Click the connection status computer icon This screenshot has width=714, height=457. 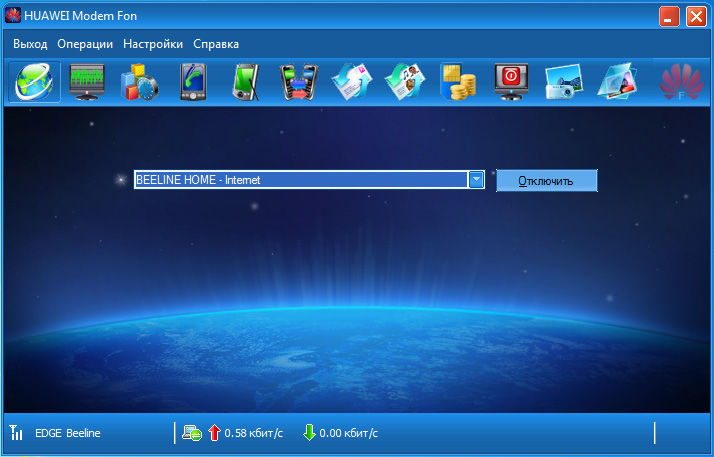pos(192,433)
